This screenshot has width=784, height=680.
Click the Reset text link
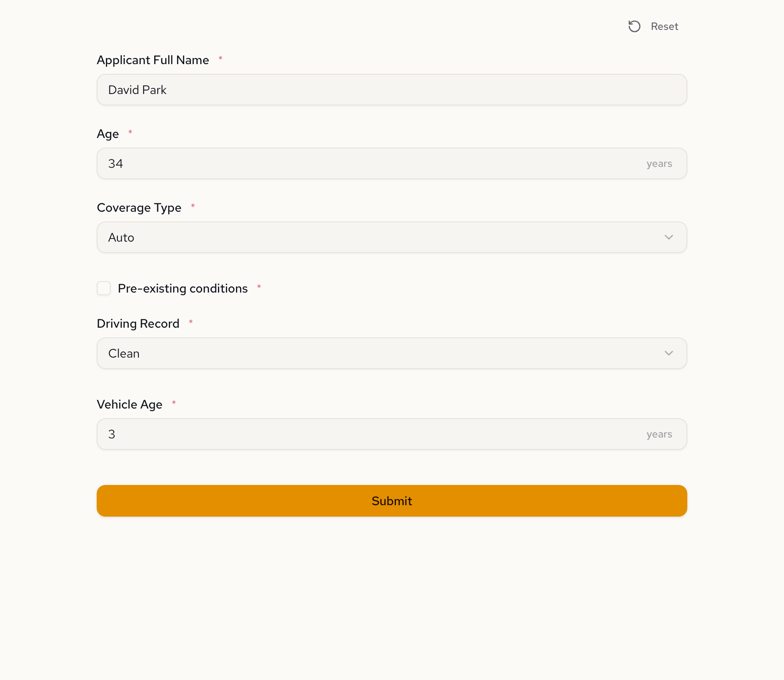tap(664, 26)
